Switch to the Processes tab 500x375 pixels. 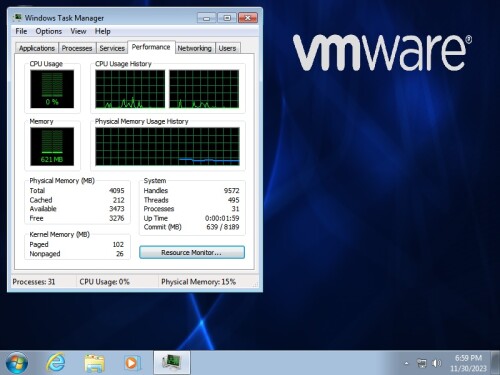[77, 48]
